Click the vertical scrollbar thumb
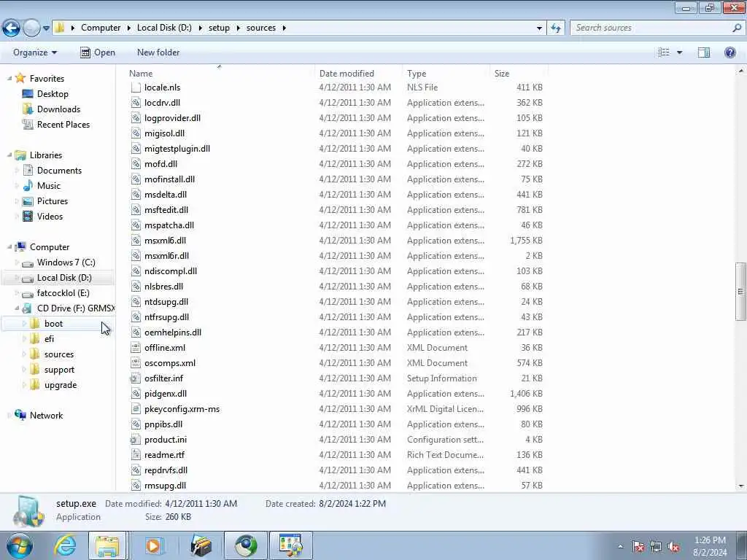The image size is (747, 560). pyautogui.click(x=741, y=292)
